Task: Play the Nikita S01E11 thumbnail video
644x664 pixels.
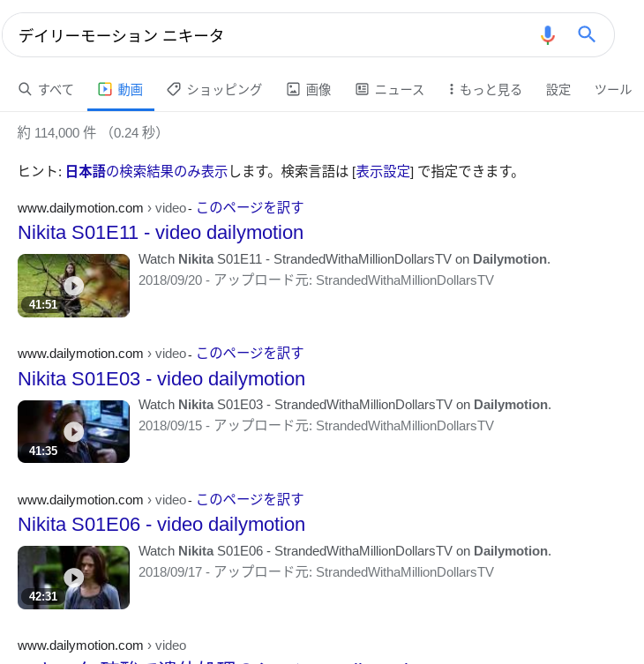Action: (x=74, y=286)
